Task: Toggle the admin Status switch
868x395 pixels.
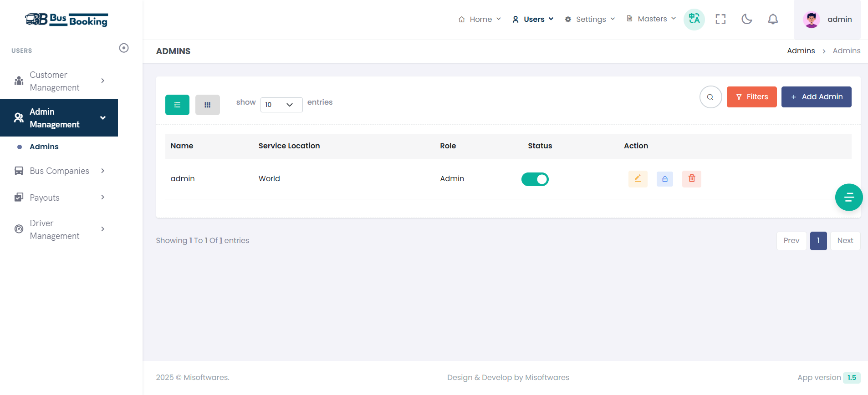Action: click(535, 179)
